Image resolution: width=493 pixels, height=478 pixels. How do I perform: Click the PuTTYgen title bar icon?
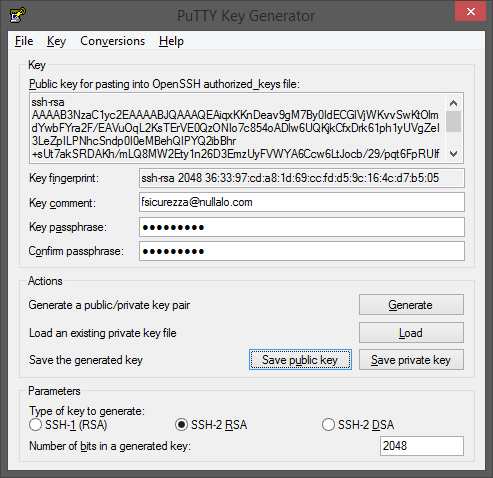[18, 15]
